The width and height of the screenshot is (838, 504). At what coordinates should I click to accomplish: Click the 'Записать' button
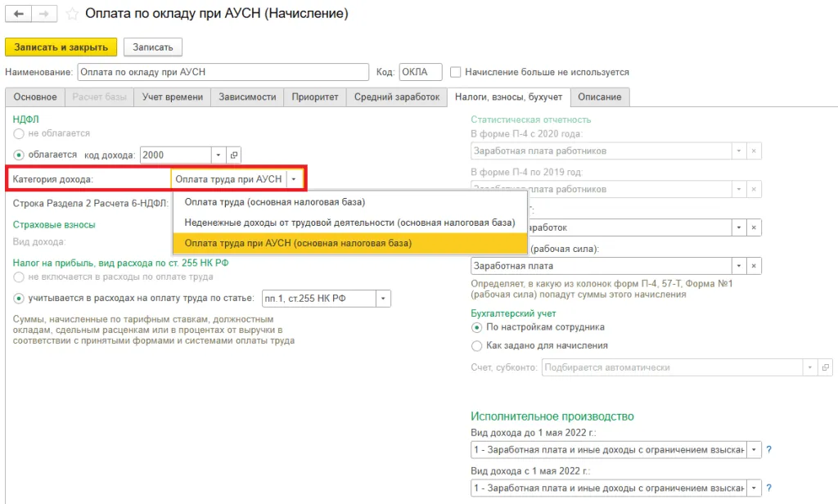click(x=153, y=47)
